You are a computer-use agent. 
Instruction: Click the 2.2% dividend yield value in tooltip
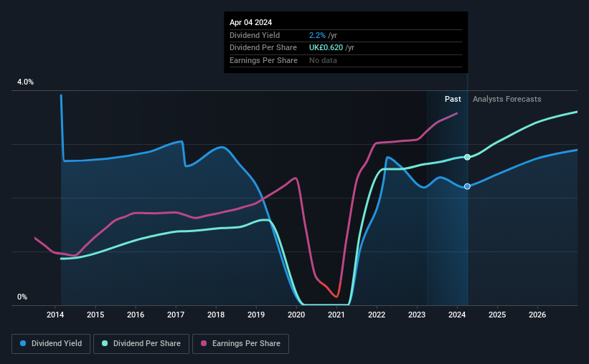(317, 35)
